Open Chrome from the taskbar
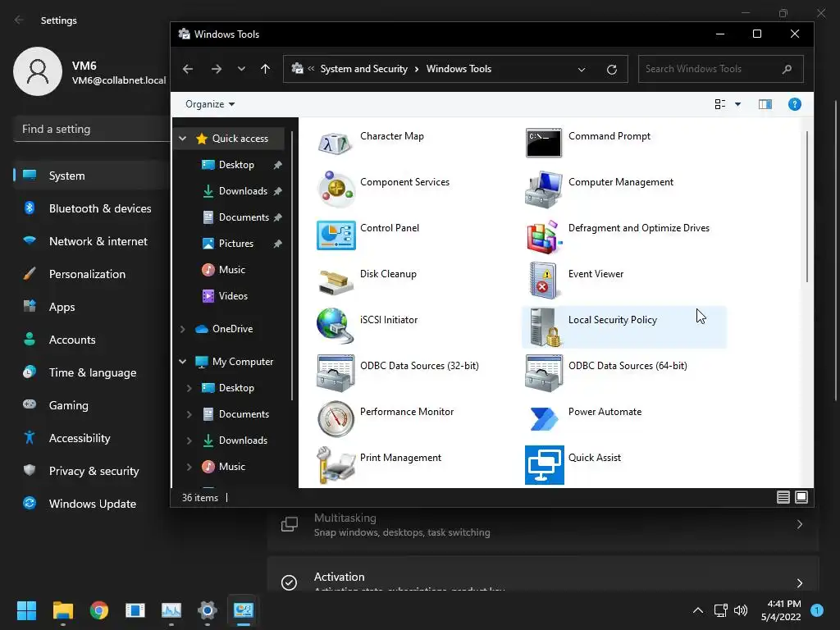Screen dimensions: 840x630 [x=99, y=610]
